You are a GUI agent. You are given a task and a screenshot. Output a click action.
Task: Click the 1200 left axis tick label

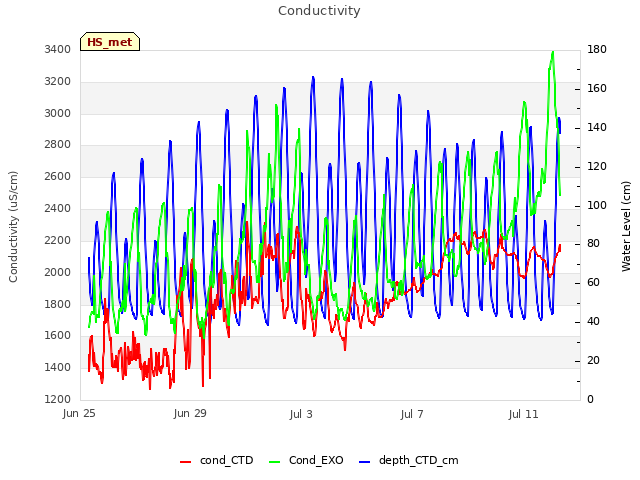(58, 399)
